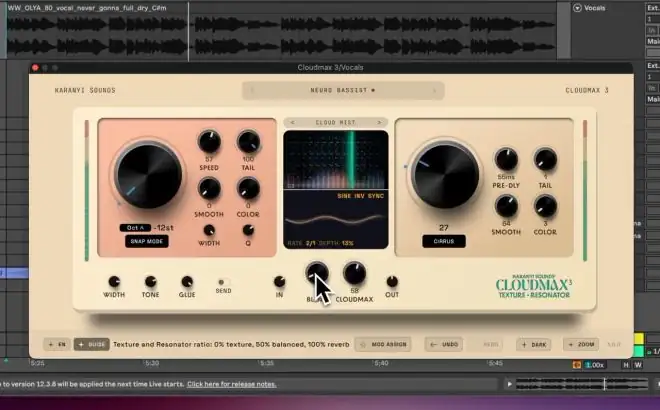
Task: Click the Cloudmax Texture Resonator logo
Action: click(x=534, y=286)
